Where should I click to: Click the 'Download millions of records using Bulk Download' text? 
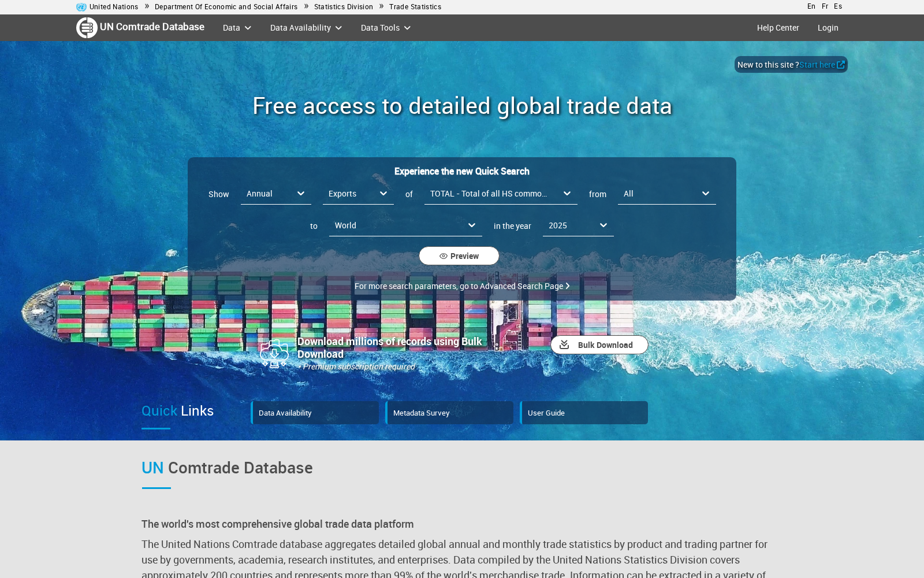point(390,348)
